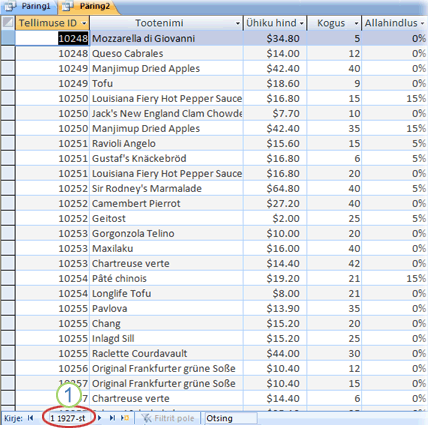This screenshot has width=428, height=428.
Task: Click the Kogus column header
Action: click(x=334, y=23)
